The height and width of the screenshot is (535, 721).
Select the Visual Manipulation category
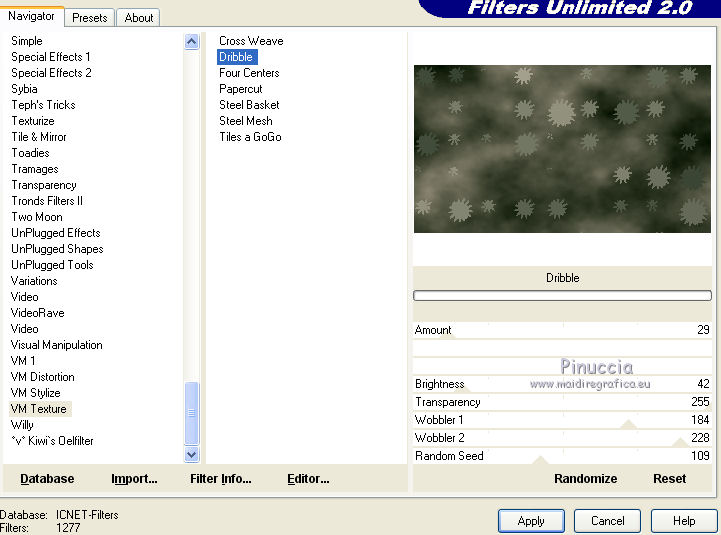[56, 345]
